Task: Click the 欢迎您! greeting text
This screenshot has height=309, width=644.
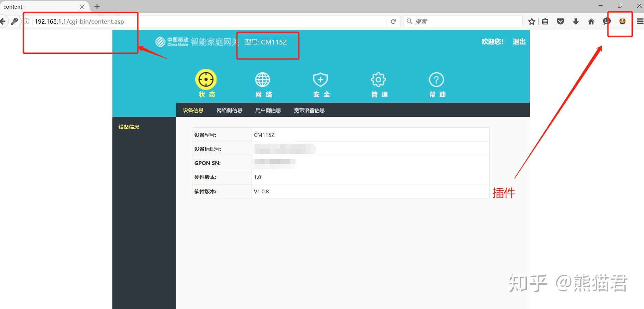Action: (x=492, y=42)
